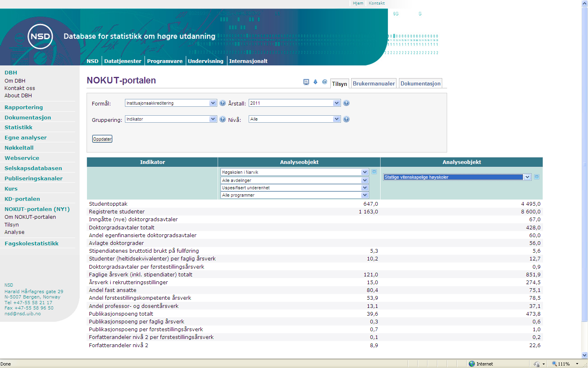Viewport: 588px width, 368px height.
Task: Open the Uspesifisert underenhet dropdown
Action: [294, 188]
